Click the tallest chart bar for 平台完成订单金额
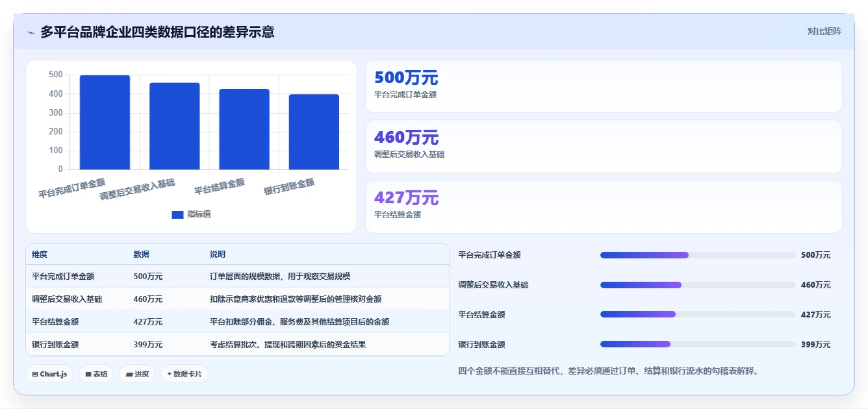This screenshot has width=868, height=409. pyautogui.click(x=105, y=123)
